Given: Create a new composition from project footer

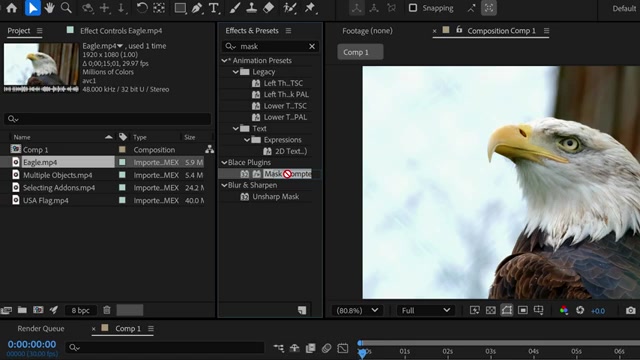Looking at the screenshot, I should pos(38,310).
